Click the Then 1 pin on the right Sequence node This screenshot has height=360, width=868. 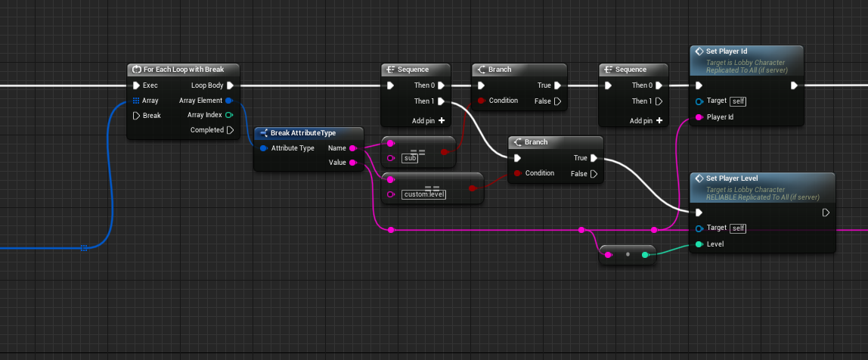[659, 101]
